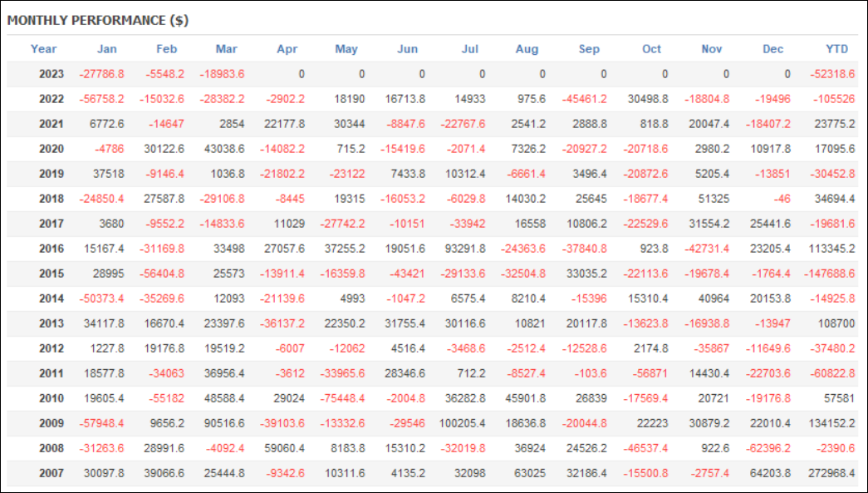Image resolution: width=868 pixels, height=493 pixels.
Task: Click the May column header
Action: coord(346,49)
